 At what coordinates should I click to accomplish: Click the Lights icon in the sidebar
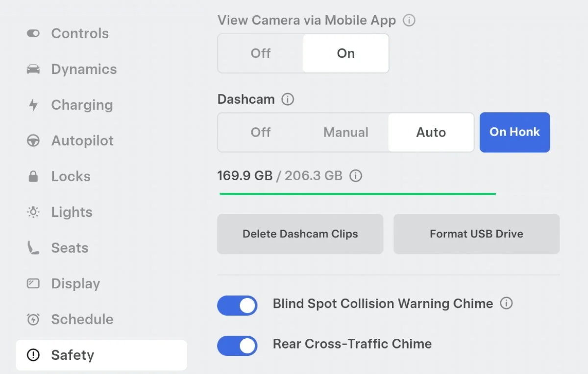(x=32, y=212)
